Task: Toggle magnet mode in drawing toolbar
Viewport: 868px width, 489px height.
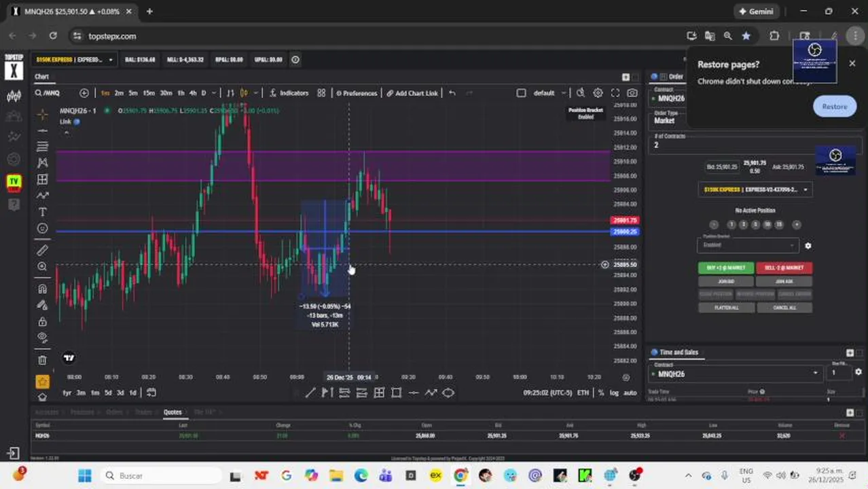Action: click(42, 289)
